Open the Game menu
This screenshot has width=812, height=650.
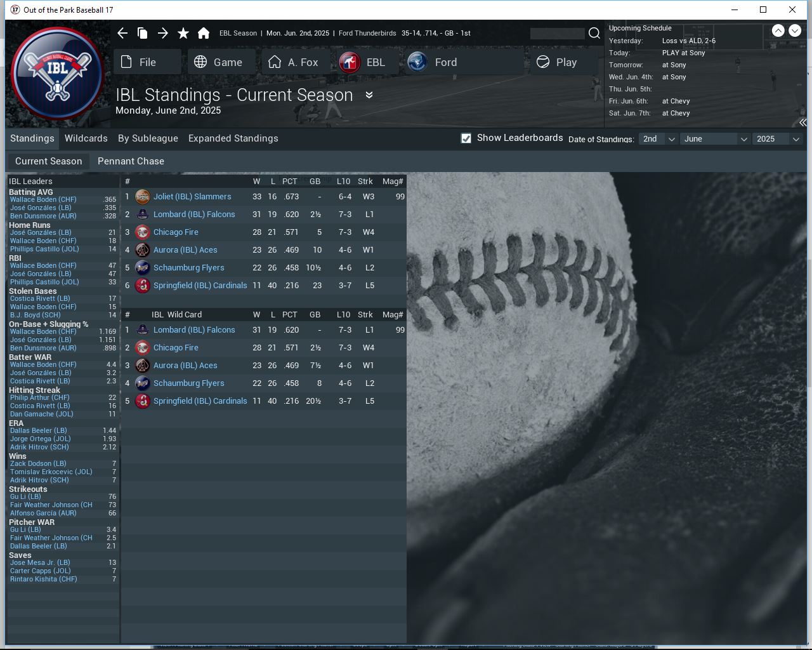pos(221,62)
